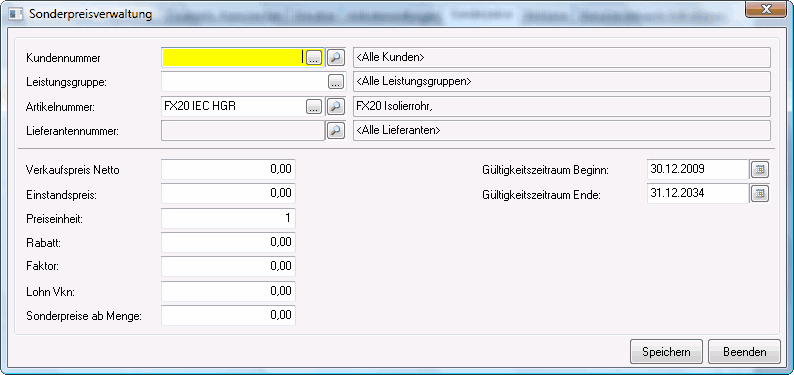This screenshot has width=794, height=375.
Task: Click the Beenden button
Action: click(x=744, y=352)
